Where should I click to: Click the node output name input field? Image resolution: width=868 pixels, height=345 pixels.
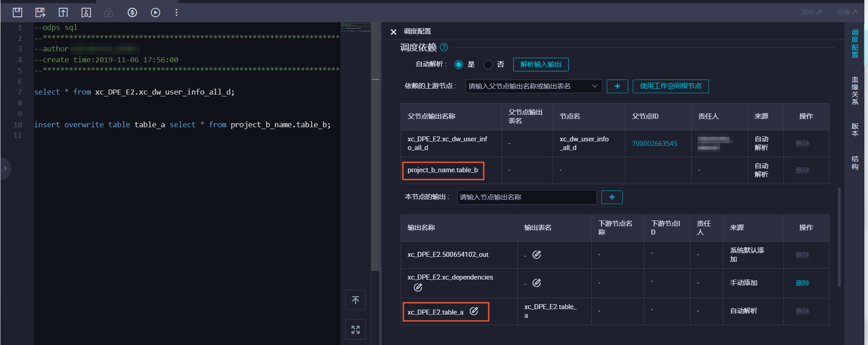(526, 197)
